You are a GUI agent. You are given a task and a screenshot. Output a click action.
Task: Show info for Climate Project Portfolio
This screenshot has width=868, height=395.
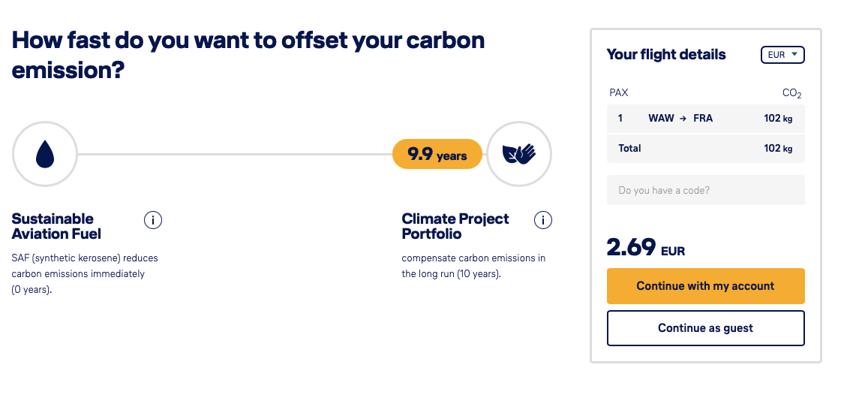543,220
